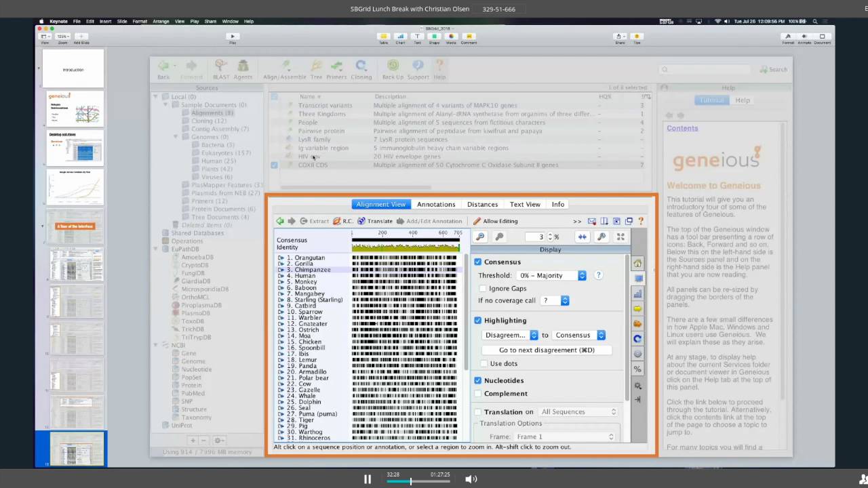
Task: Enable the Translation checkbox
Action: (478, 411)
